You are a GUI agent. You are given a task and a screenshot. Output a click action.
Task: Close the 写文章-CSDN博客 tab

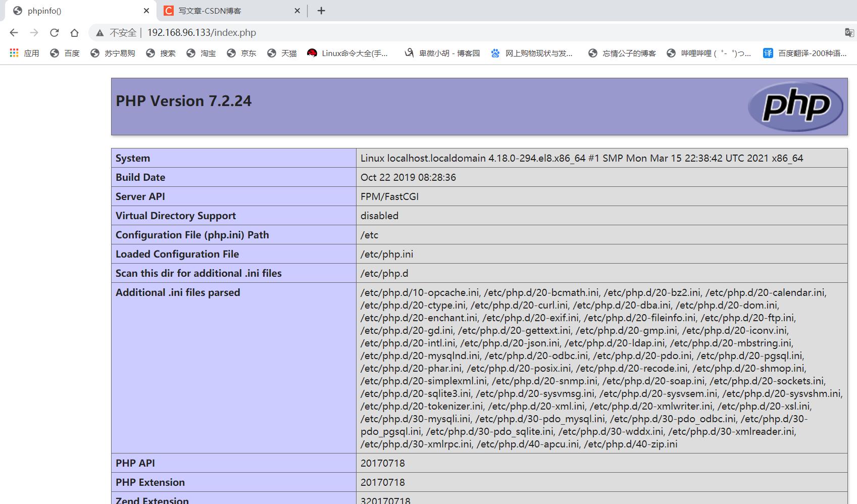click(x=297, y=11)
